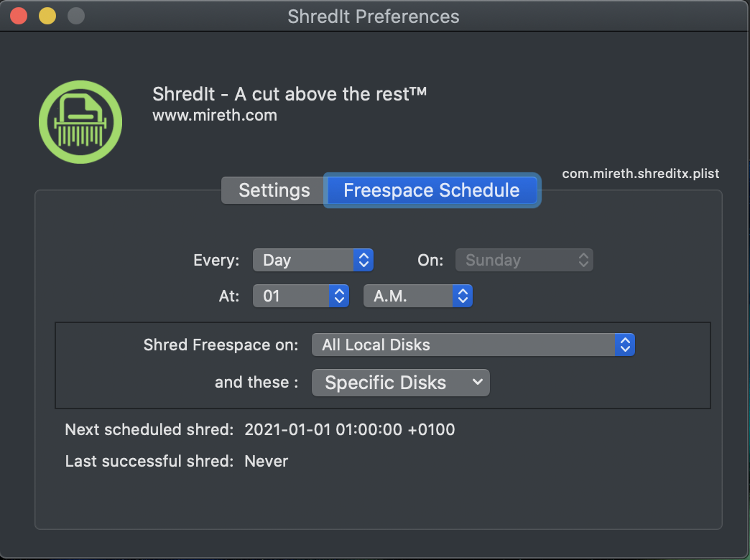The image size is (750, 560).
Task: Click the hour dropdown blue arrows
Action: pos(339,296)
